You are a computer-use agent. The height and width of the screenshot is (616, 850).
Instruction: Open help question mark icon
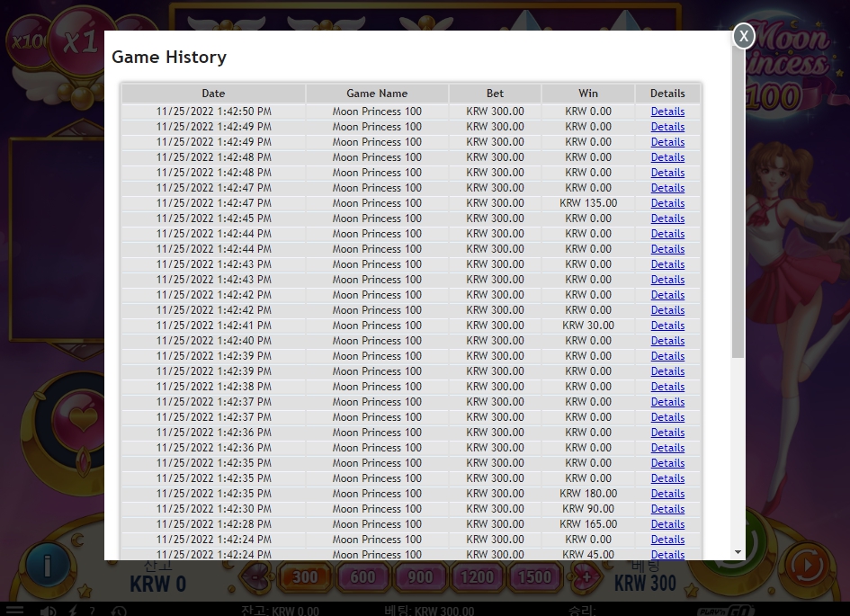coord(92,611)
